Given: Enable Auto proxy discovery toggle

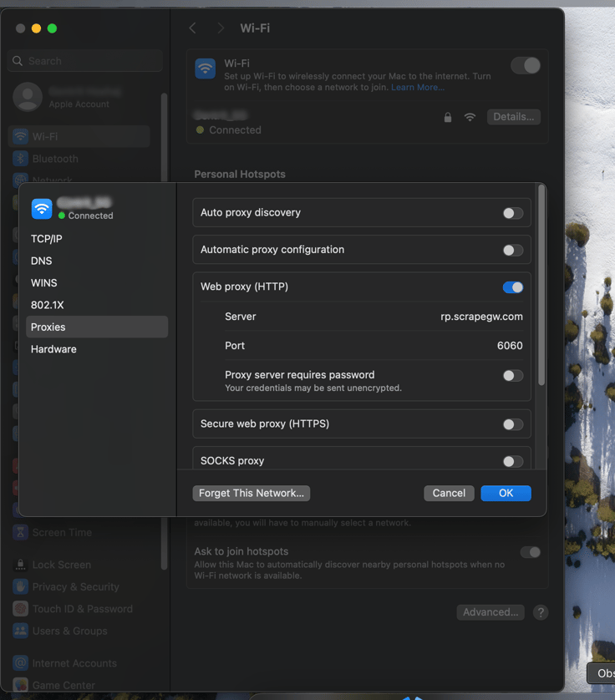Looking at the screenshot, I should [512, 213].
